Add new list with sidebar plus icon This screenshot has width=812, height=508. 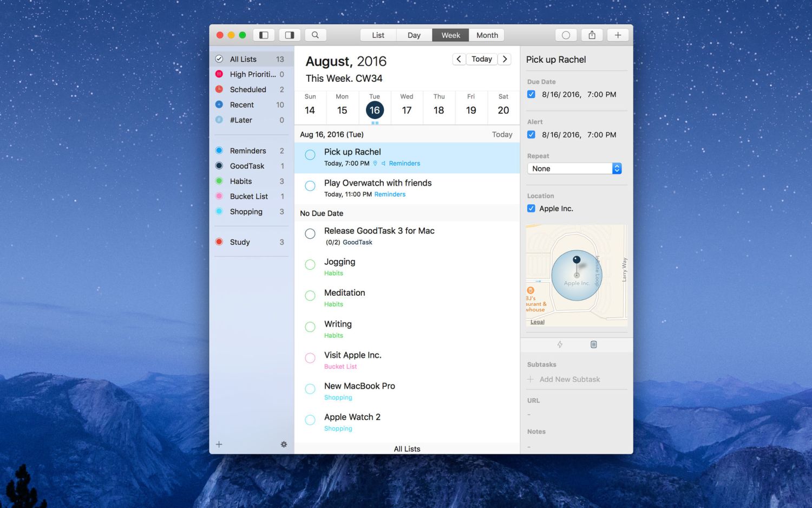click(219, 444)
